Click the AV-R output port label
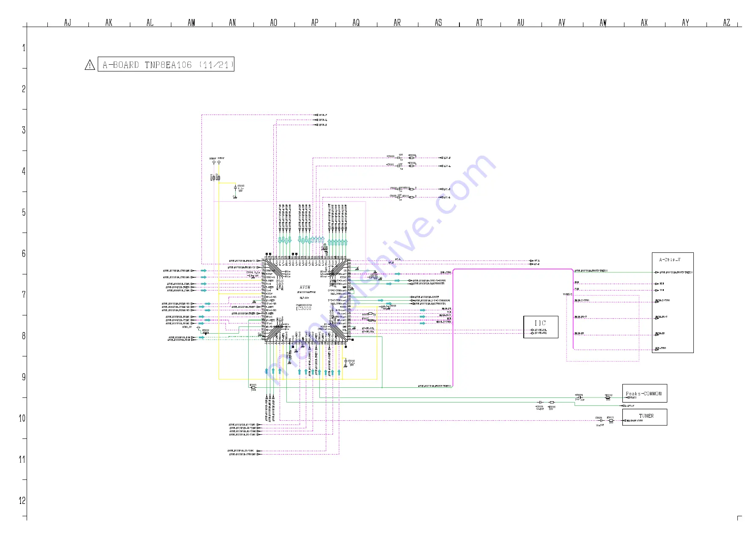The image size is (756, 534). point(537,264)
